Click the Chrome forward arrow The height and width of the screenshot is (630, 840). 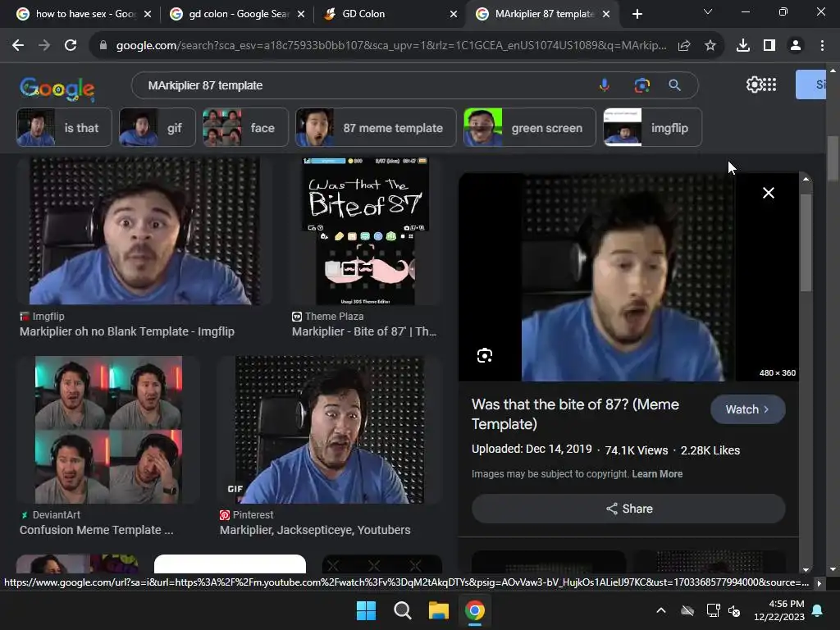pos(44,46)
